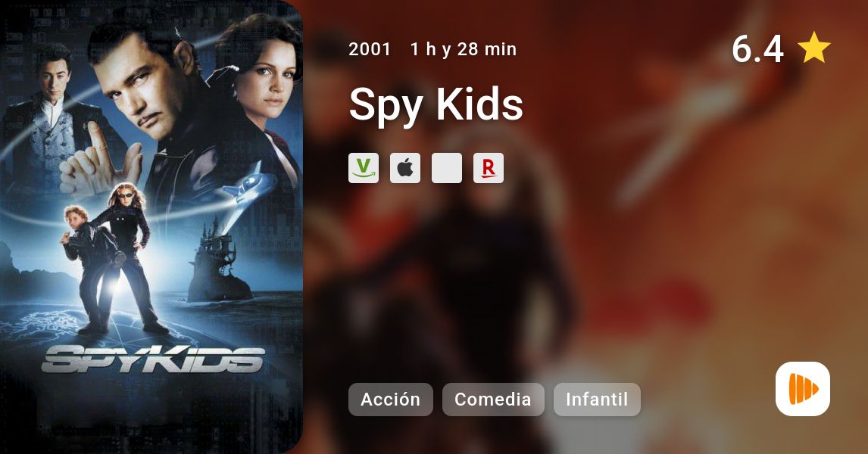Viewport: 868px width, 454px height.
Task: Select the 1 h y 28 min duration
Action: click(x=464, y=49)
